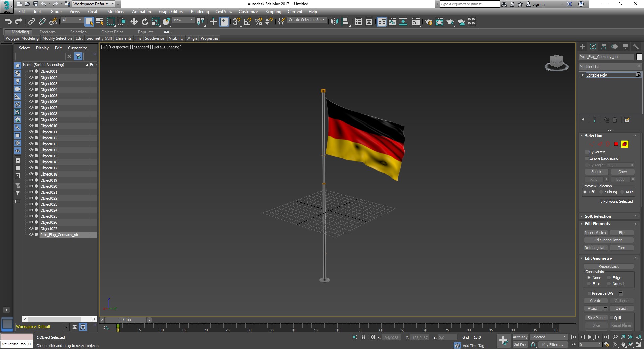Open the Modifiers menu
The height and width of the screenshot is (349, 644).
click(116, 12)
